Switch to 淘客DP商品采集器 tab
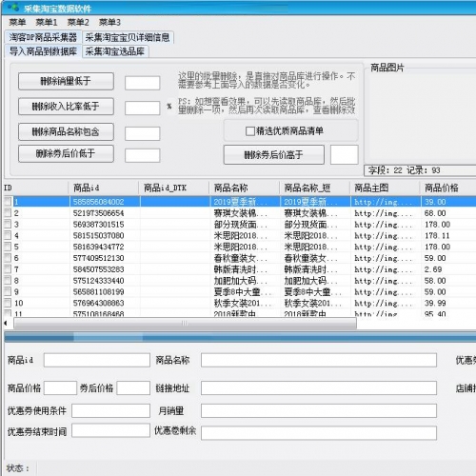This screenshot has width=476, height=476. coord(43,37)
